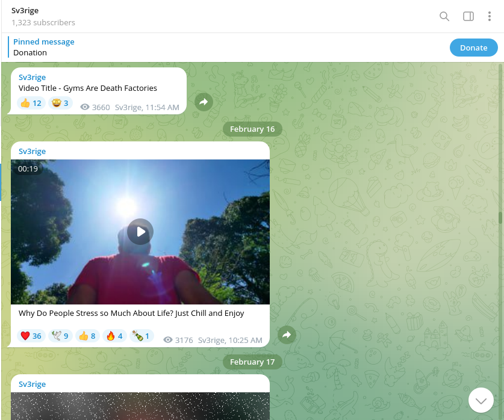Screen dimensions: 504x420
Task: Click the star-struck 3 reaction on Gyms post
Action: click(60, 103)
